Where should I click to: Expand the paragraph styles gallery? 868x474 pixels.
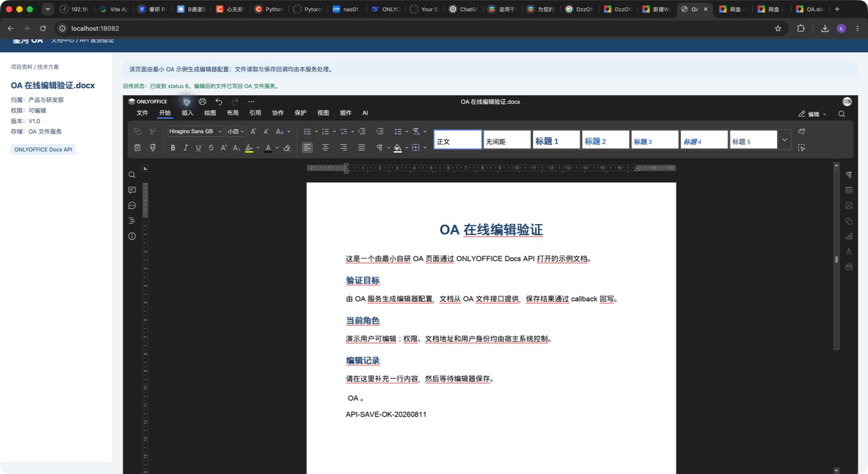tap(785, 139)
